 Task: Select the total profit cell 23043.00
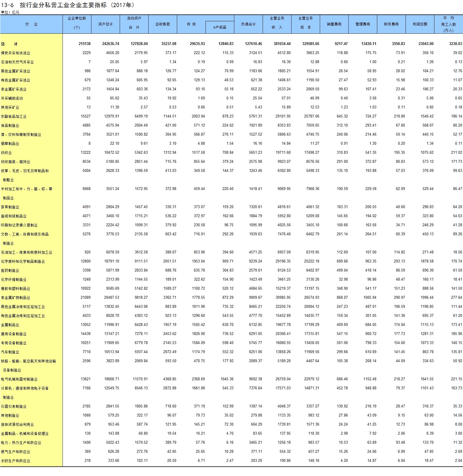click(426, 44)
